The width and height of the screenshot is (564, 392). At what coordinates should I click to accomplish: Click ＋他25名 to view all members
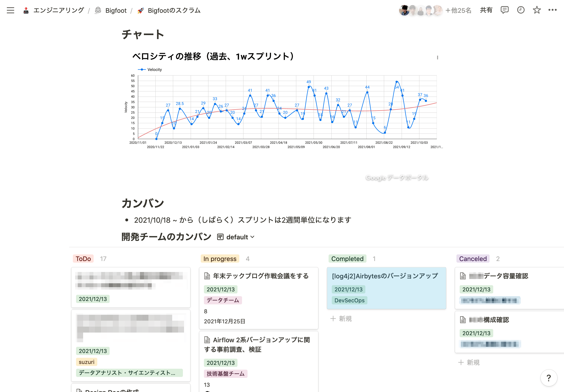(x=458, y=10)
